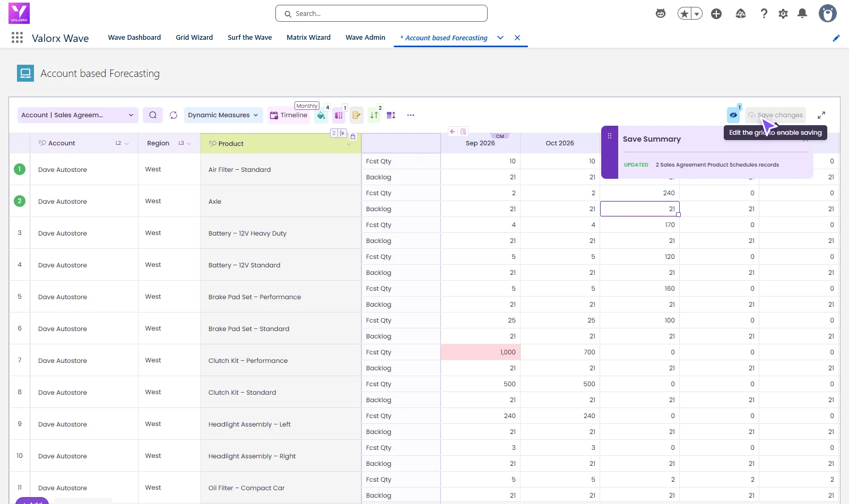The image size is (849, 504).
Task: Expand the Account column L2 chevron
Action: [x=127, y=144]
